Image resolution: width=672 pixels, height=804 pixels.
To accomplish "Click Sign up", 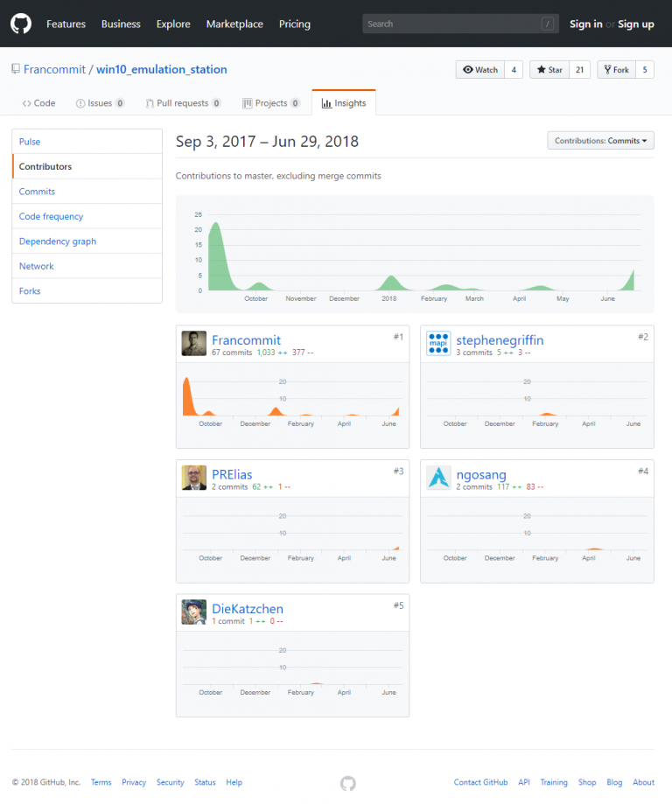I will (635, 24).
